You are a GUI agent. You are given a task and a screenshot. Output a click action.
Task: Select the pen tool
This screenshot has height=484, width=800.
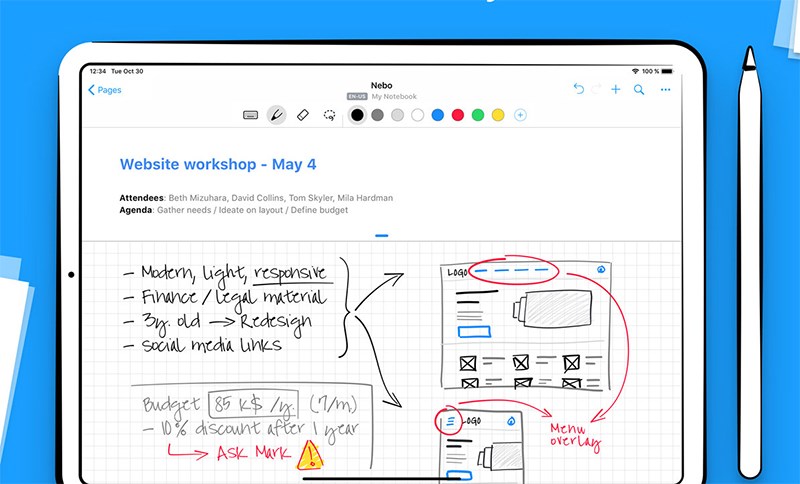tap(277, 115)
